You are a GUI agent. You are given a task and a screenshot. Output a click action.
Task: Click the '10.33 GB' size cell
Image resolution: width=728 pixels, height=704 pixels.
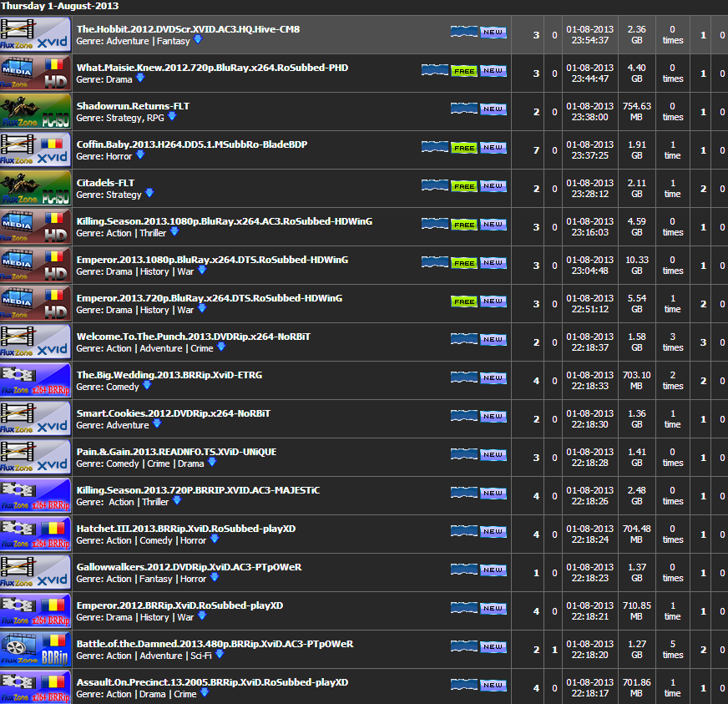pyautogui.click(x=636, y=266)
